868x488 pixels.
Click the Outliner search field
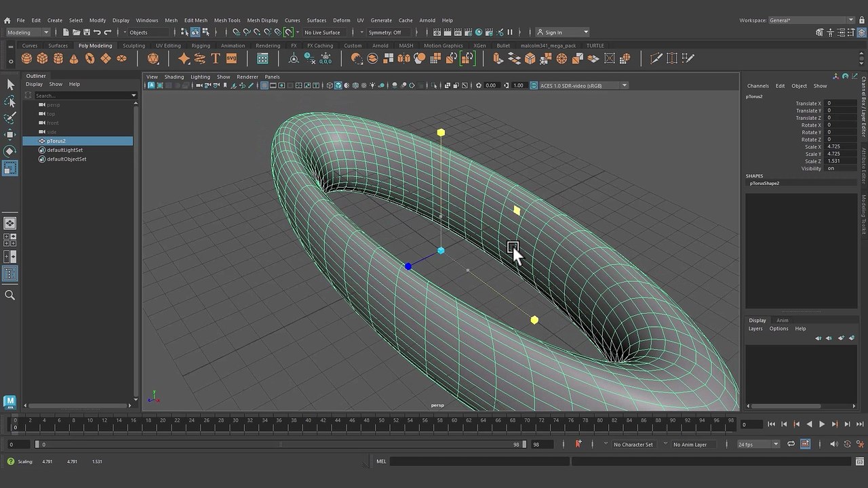tap(81, 96)
